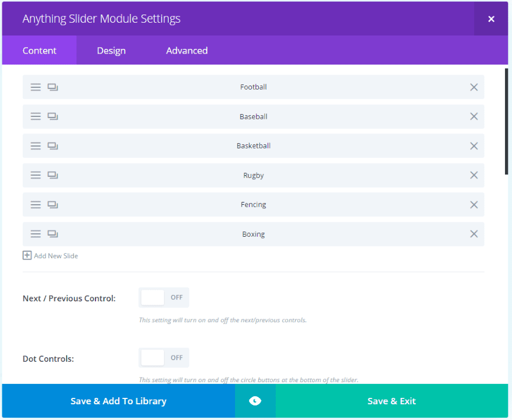Duplicate the Baseball slide

click(53, 116)
